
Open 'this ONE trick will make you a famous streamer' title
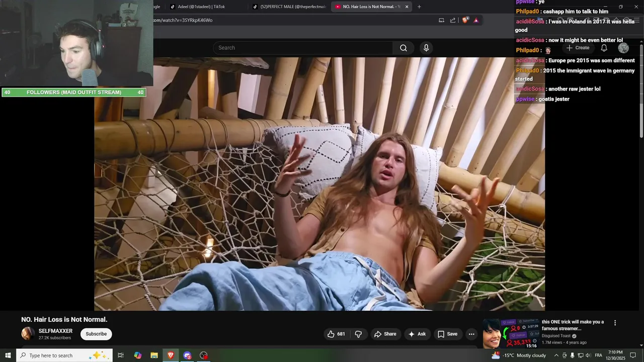[x=573, y=325]
